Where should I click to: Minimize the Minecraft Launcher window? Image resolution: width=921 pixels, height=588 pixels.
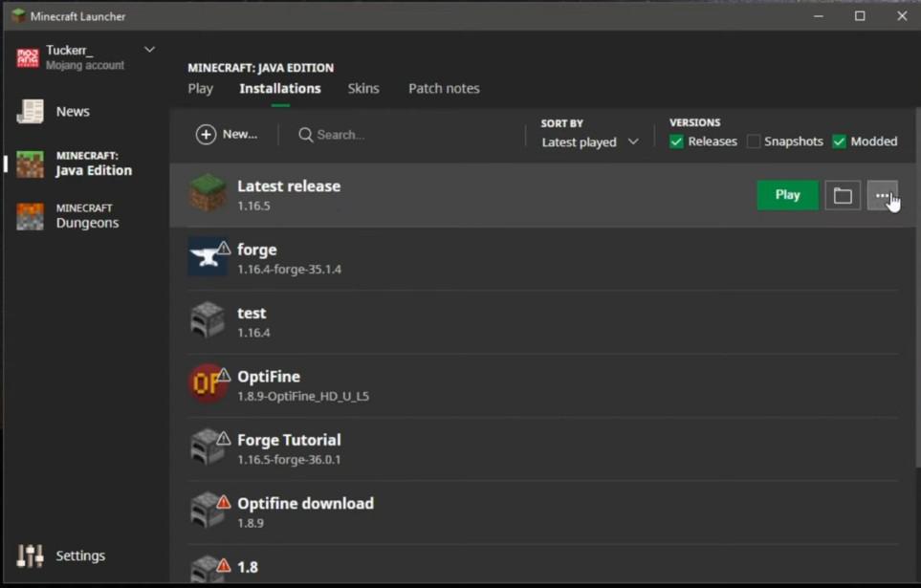[819, 16]
